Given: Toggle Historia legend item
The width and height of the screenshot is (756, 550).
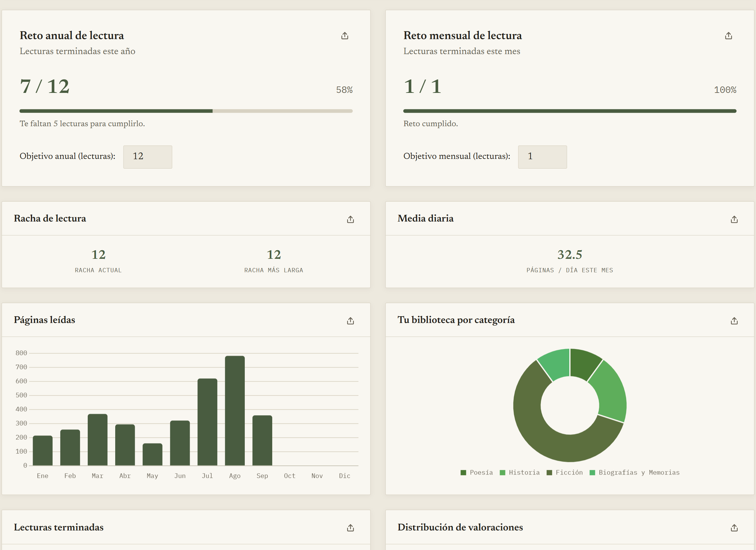Looking at the screenshot, I should click(x=519, y=472).
